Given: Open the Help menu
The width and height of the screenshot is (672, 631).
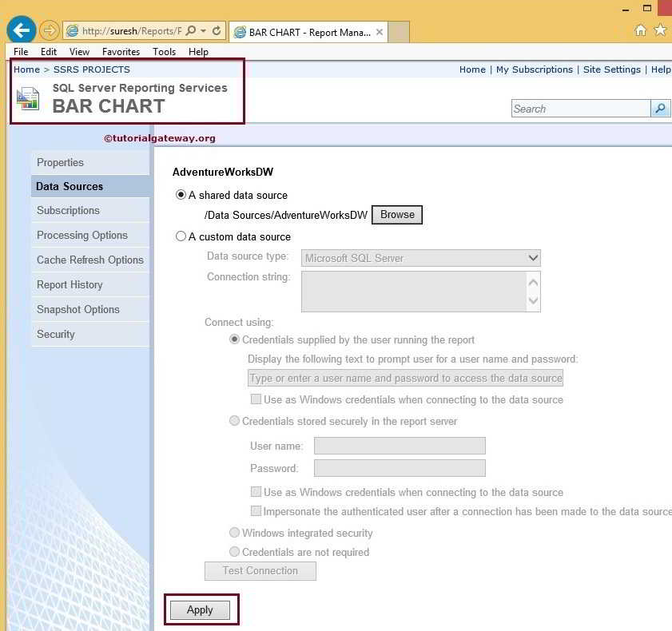Looking at the screenshot, I should pyautogui.click(x=198, y=52).
